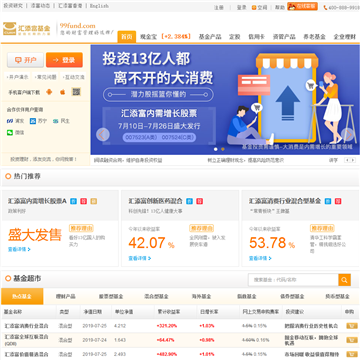Click the 帮助 link in top bar
Viewport: 360px width, 360px height.
click(280, 7)
